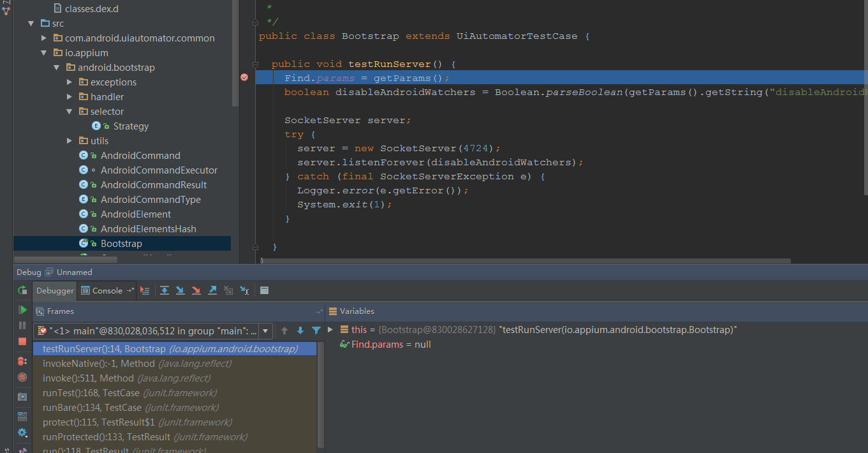Select the invokeNative():-1 frame
This screenshot has width=868, height=453.
(175, 364)
